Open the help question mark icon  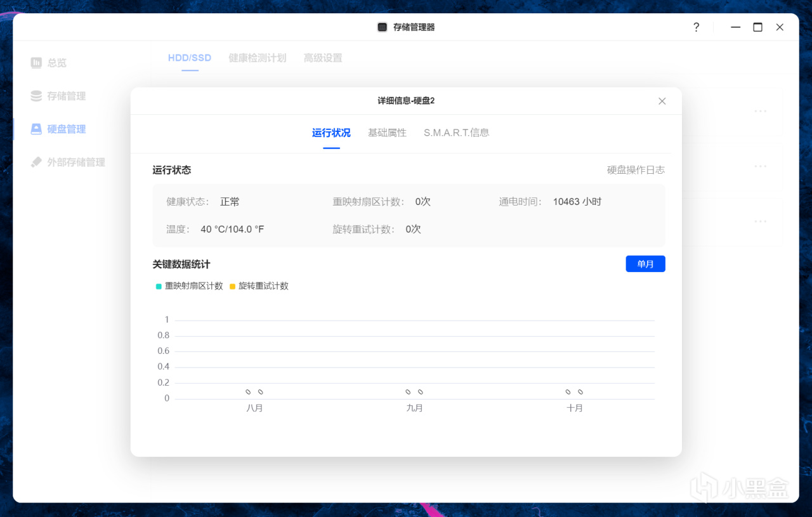(696, 27)
